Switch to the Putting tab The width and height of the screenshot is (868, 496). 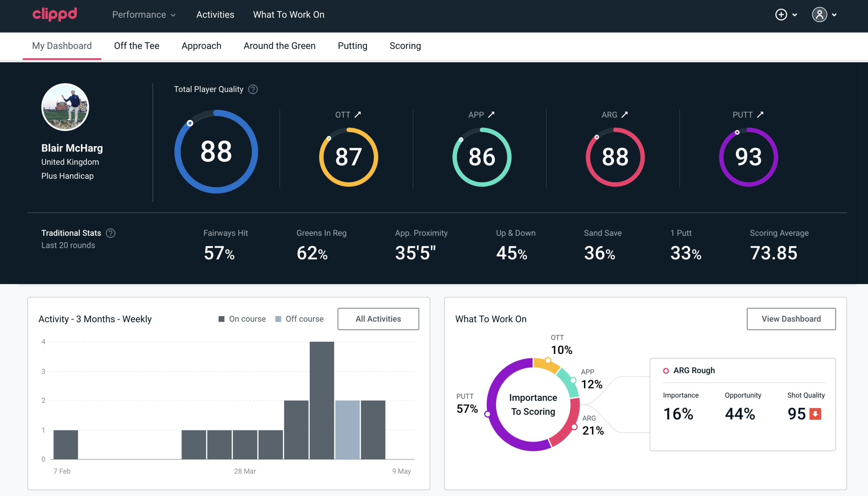(x=353, y=45)
